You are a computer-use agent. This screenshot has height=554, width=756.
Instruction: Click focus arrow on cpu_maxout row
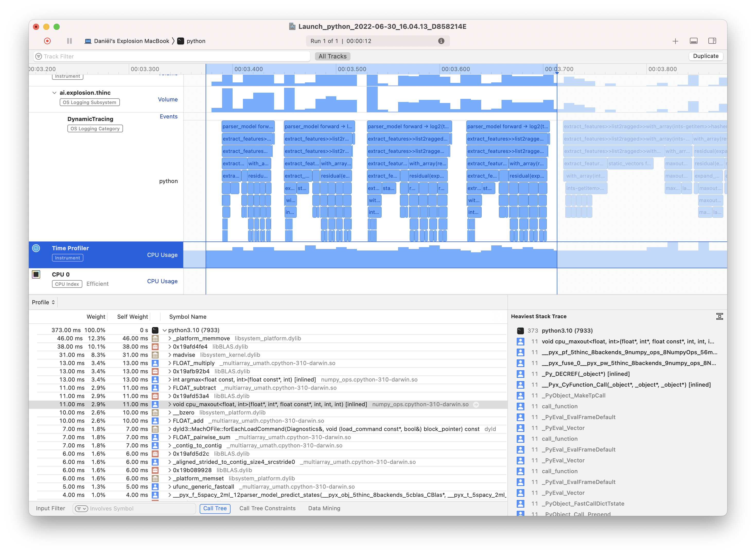(476, 404)
